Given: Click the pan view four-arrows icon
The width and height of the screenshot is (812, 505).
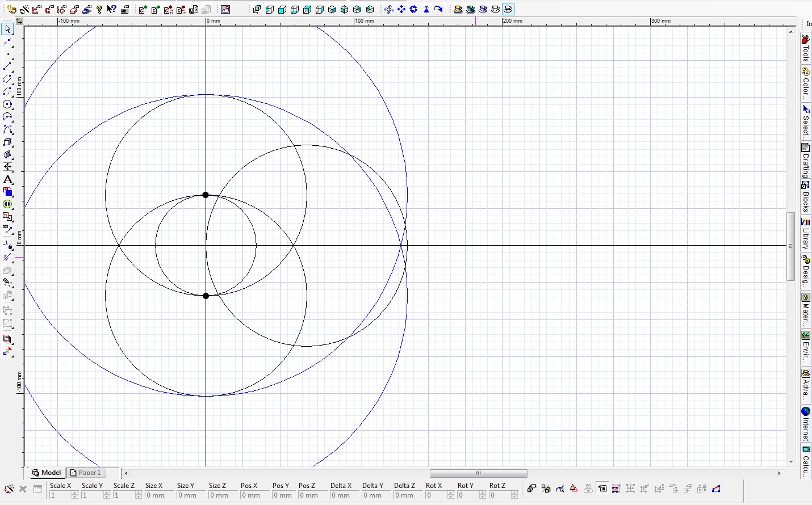Looking at the screenshot, I should coord(401,9).
